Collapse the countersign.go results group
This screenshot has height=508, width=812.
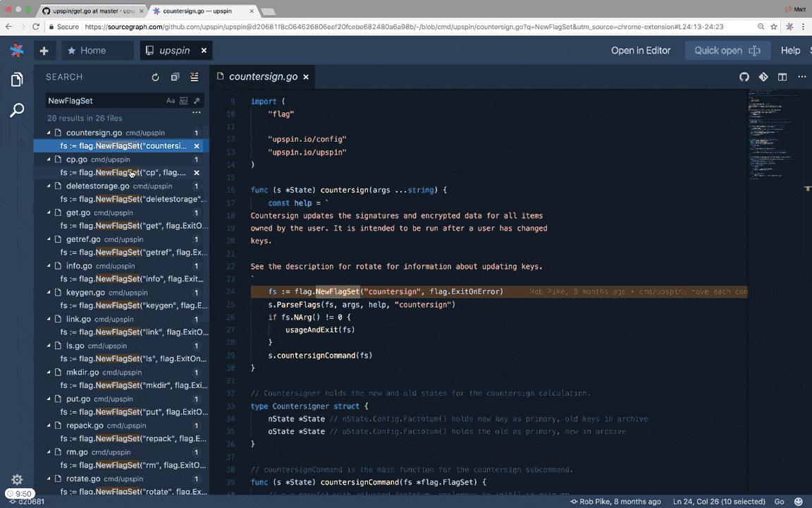coord(49,133)
